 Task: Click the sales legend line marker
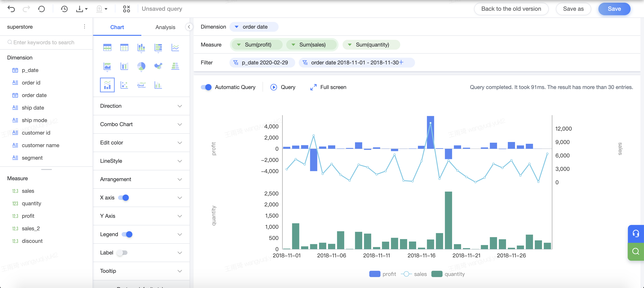coord(406,274)
